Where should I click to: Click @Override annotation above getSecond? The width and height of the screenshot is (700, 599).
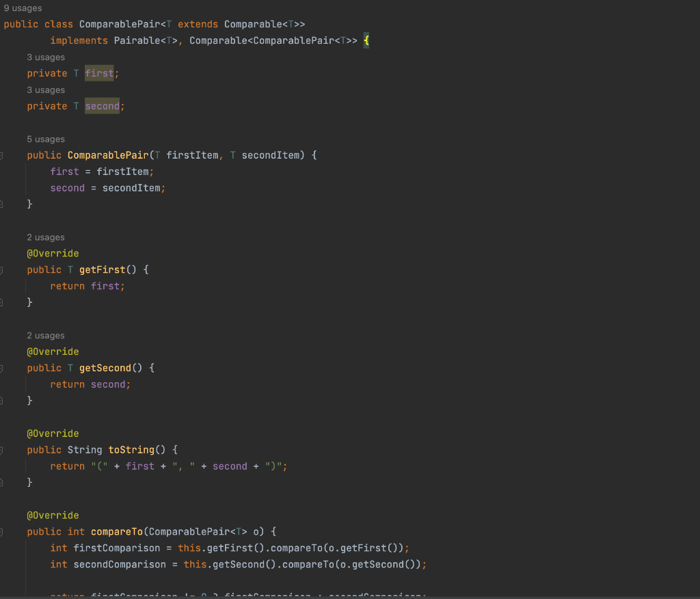click(x=53, y=351)
